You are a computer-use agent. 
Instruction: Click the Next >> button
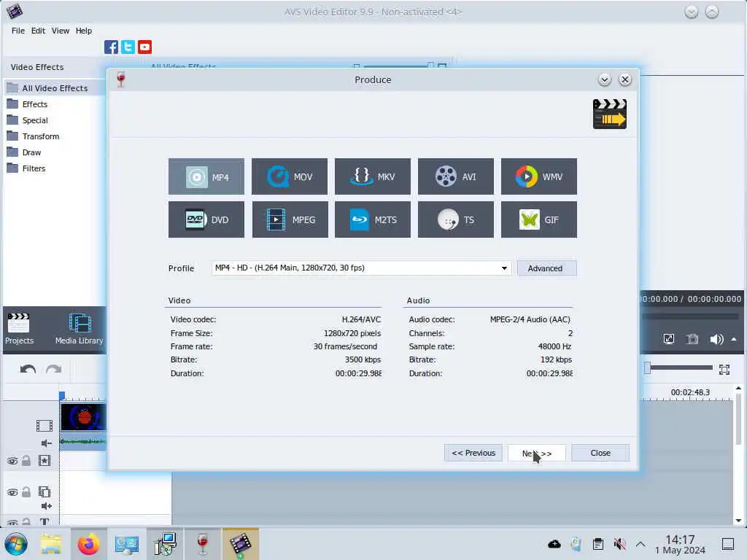tap(537, 453)
